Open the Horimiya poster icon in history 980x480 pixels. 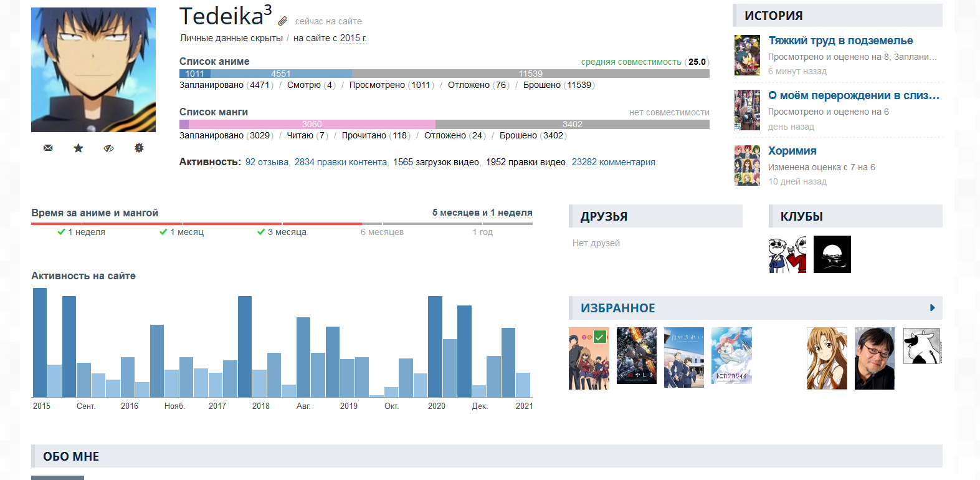pyautogui.click(x=747, y=166)
